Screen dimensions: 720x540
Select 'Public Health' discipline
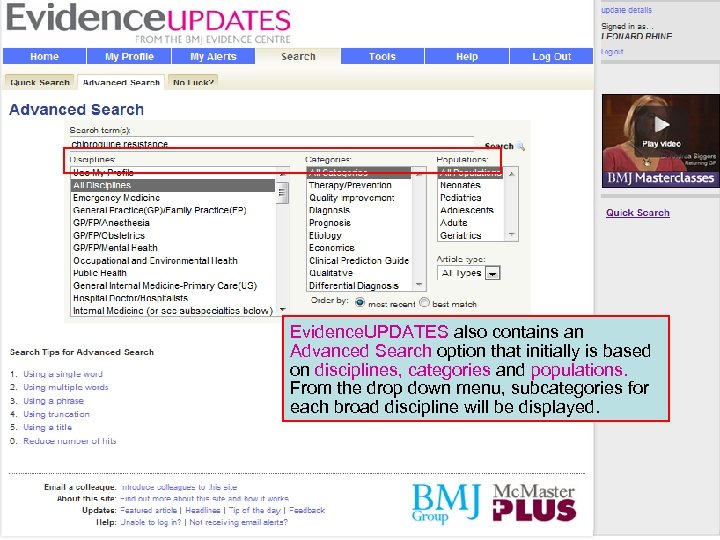click(x=173, y=273)
